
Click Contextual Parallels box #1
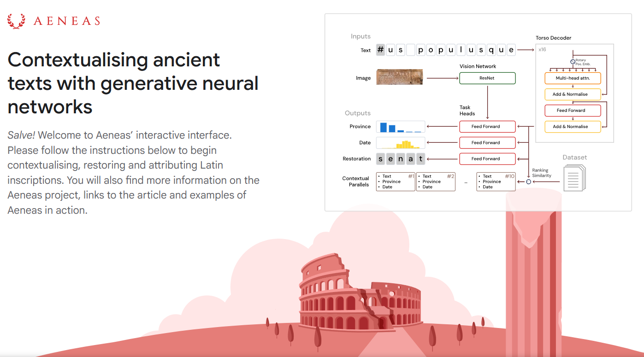tap(396, 182)
